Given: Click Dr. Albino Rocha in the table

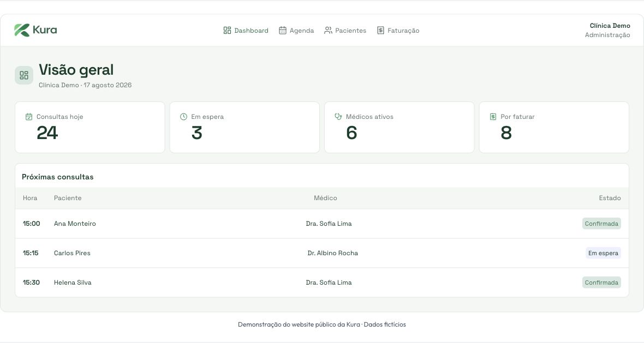Looking at the screenshot, I should click(333, 253).
